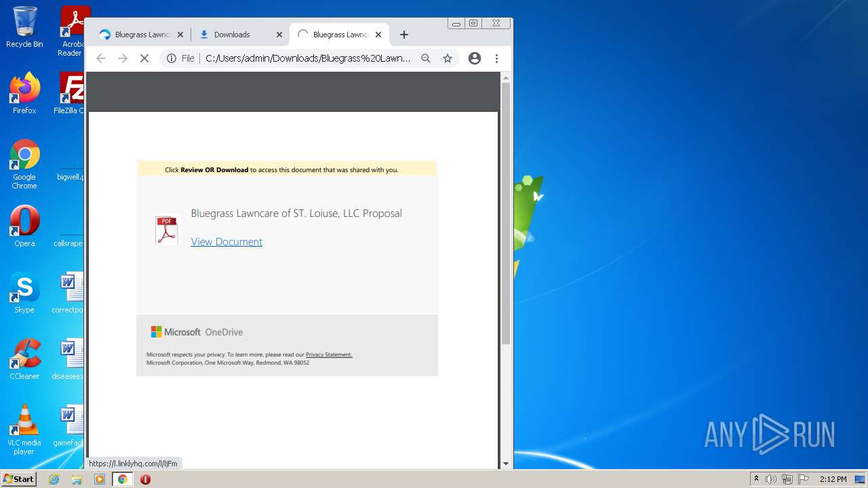Launch Firefox from the desktop
The width and height of the screenshot is (868, 488).
(x=24, y=94)
